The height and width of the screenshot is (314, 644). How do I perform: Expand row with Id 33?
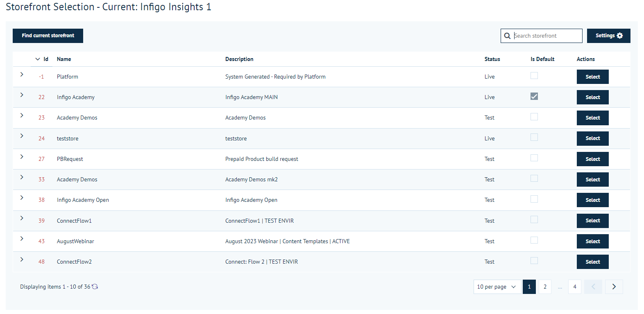[22, 177]
